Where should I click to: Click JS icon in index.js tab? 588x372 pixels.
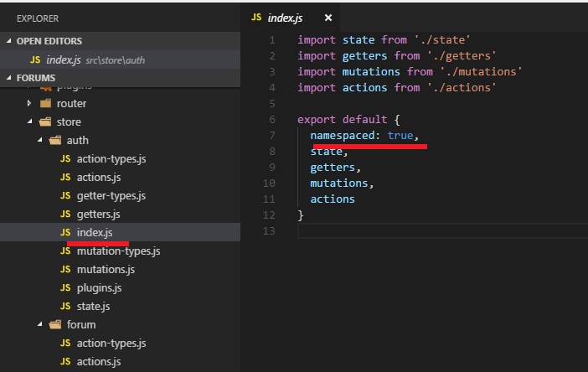(x=256, y=18)
